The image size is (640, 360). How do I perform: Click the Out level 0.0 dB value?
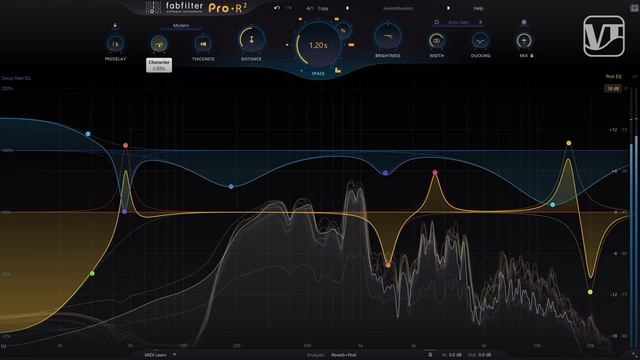tap(484, 355)
